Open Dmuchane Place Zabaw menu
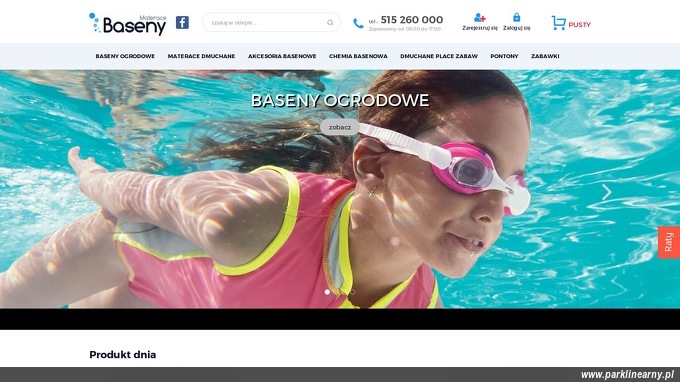This screenshot has height=382, width=680. (x=439, y=56)
